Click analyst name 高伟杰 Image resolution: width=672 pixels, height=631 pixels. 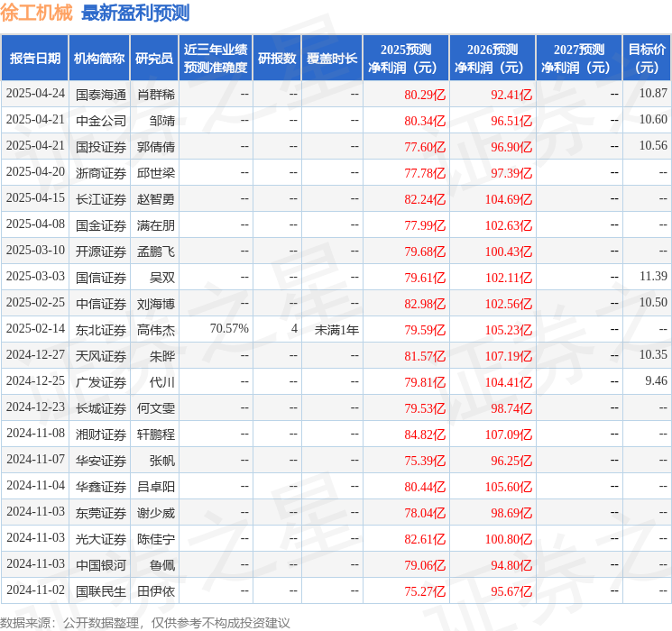point(156,330)
